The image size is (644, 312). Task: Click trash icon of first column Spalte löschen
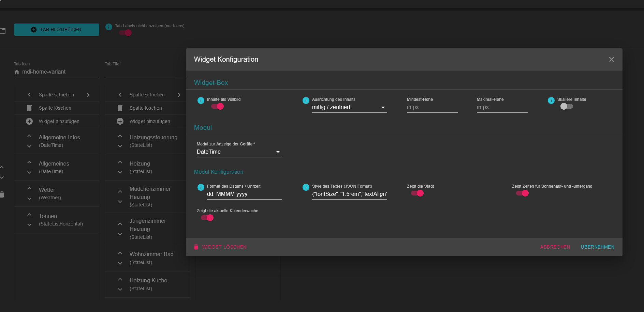click(29, 108)
